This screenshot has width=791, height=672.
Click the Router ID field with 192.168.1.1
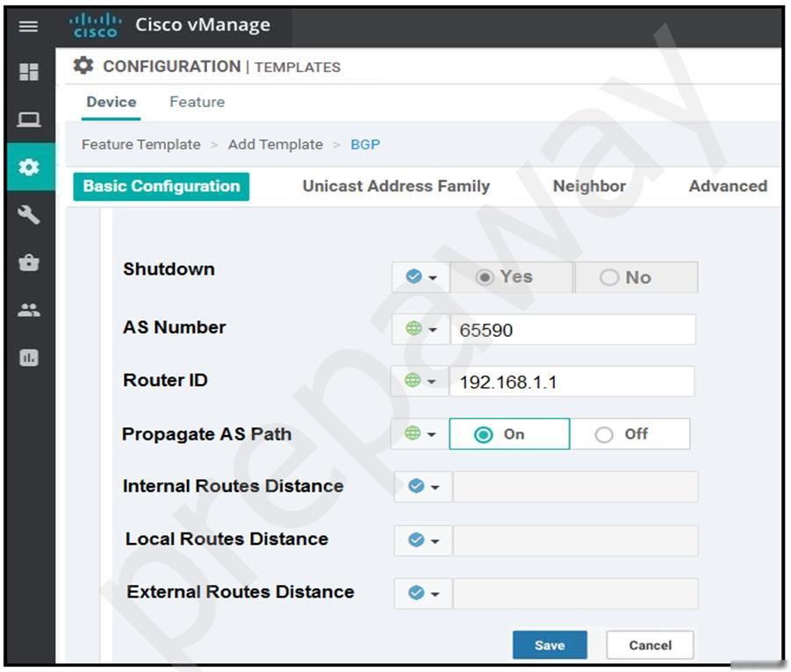[x=572, y=382]
